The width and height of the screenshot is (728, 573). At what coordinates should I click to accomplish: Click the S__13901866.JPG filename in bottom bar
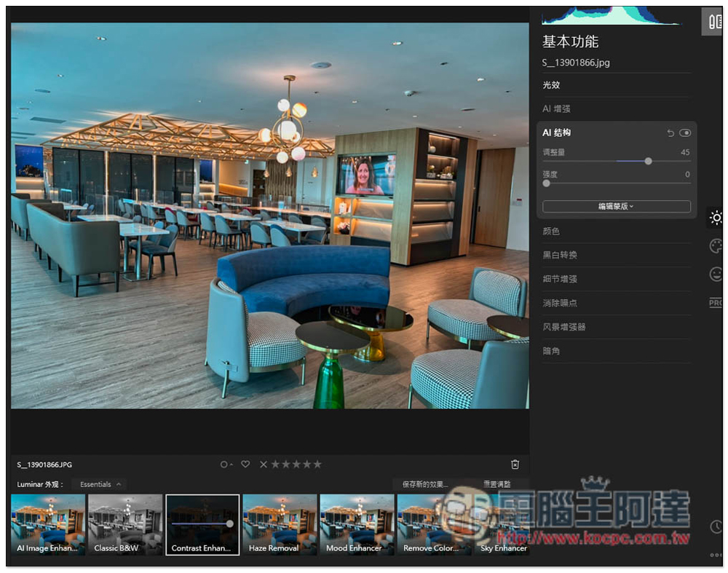coord(44,465)
